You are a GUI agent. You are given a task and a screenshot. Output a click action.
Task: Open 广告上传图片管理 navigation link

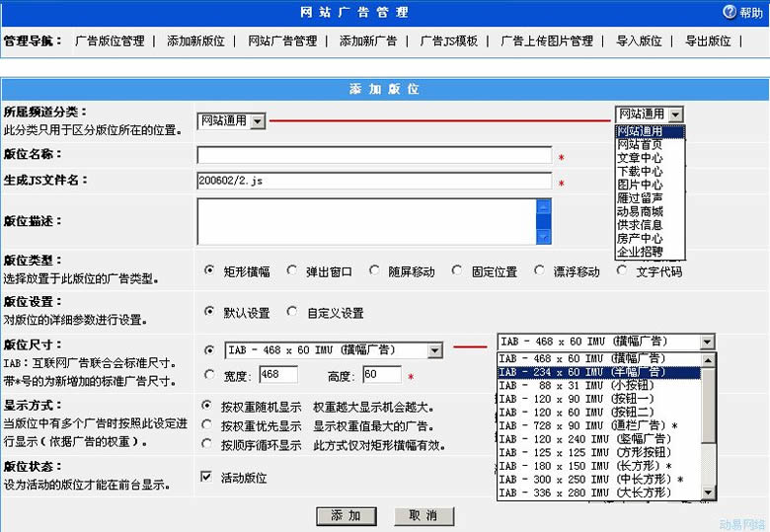point(547,40)
